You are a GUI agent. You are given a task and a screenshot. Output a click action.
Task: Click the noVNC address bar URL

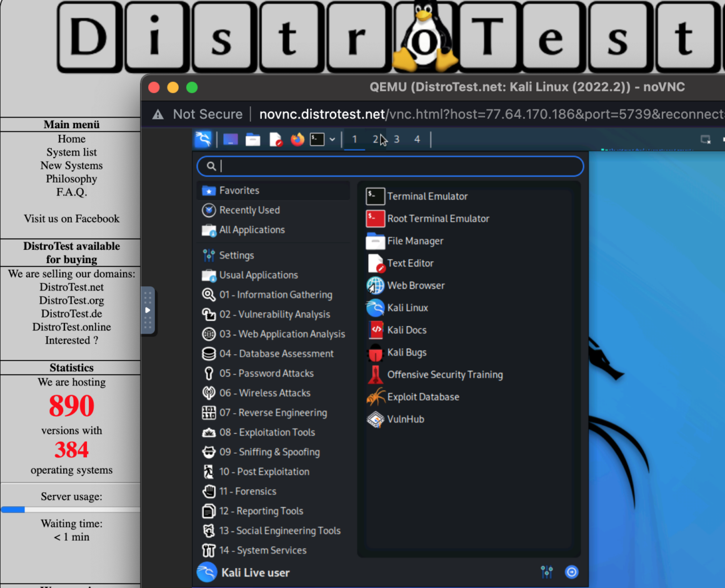(x=492, y=114)
